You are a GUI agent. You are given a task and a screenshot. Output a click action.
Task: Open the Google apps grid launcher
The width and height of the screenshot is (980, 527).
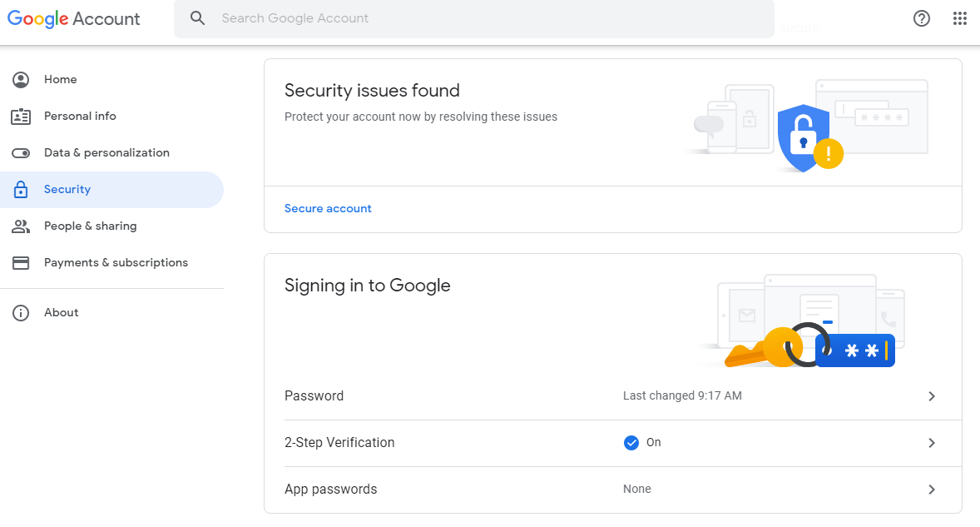tap(960, 18)
